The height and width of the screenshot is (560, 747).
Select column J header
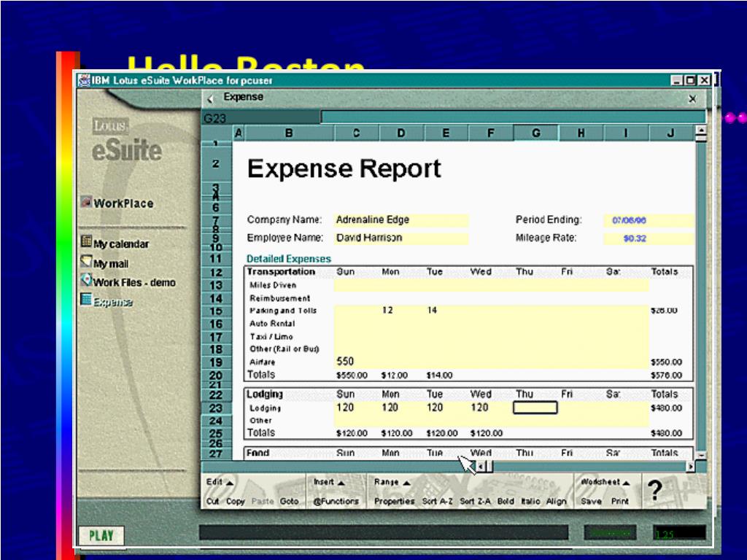[671, 133]
